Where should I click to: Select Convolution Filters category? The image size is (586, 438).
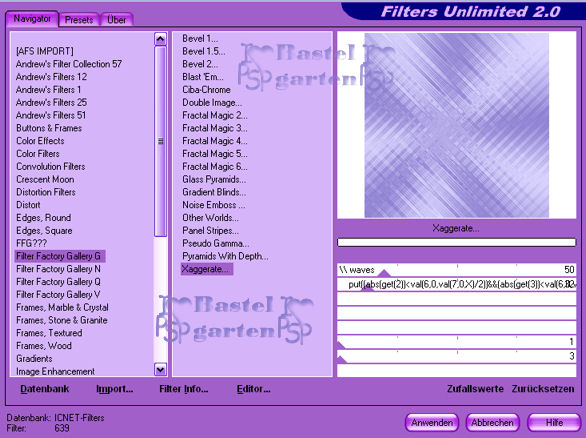51,166
